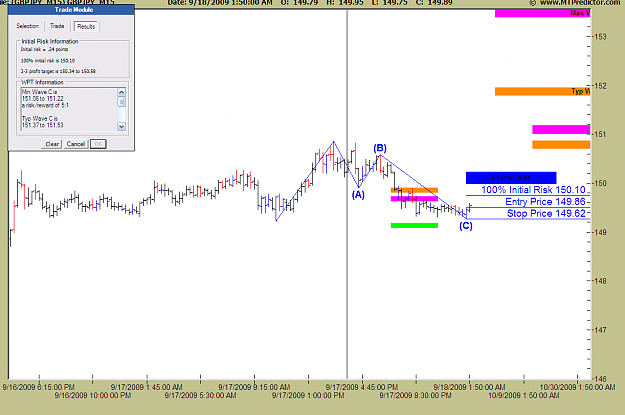
Task: Click the 9/18/2009 1:50:00 AM time label
Action: pyautogui.click(x=469, y=387)
